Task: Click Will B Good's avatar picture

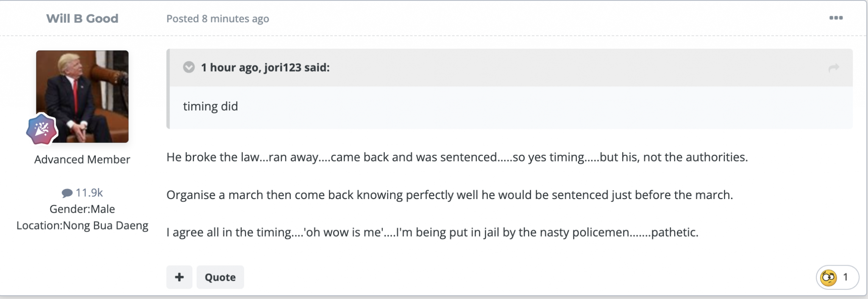Action: (82, 97)
